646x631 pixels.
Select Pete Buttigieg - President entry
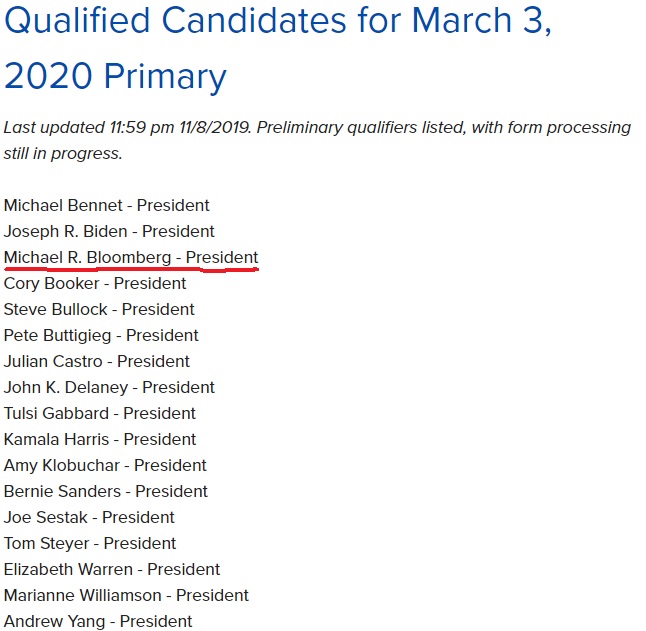pos(101,335)
